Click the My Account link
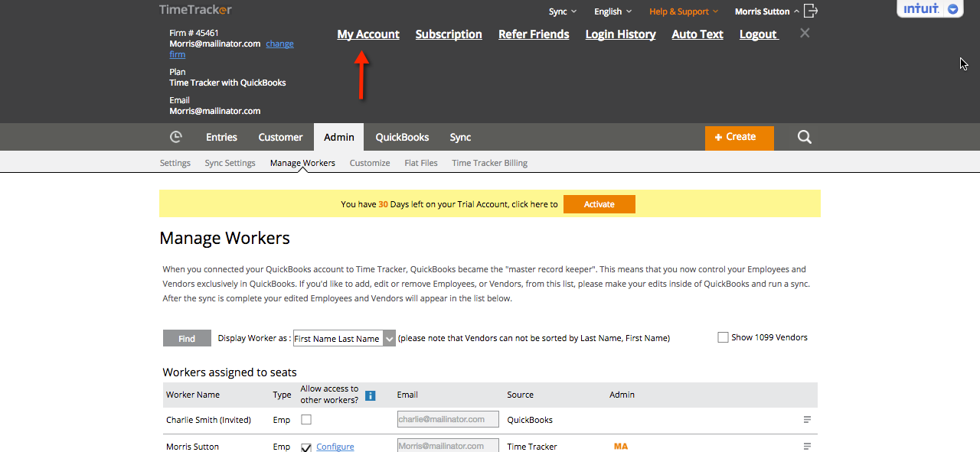 [368, 34]
